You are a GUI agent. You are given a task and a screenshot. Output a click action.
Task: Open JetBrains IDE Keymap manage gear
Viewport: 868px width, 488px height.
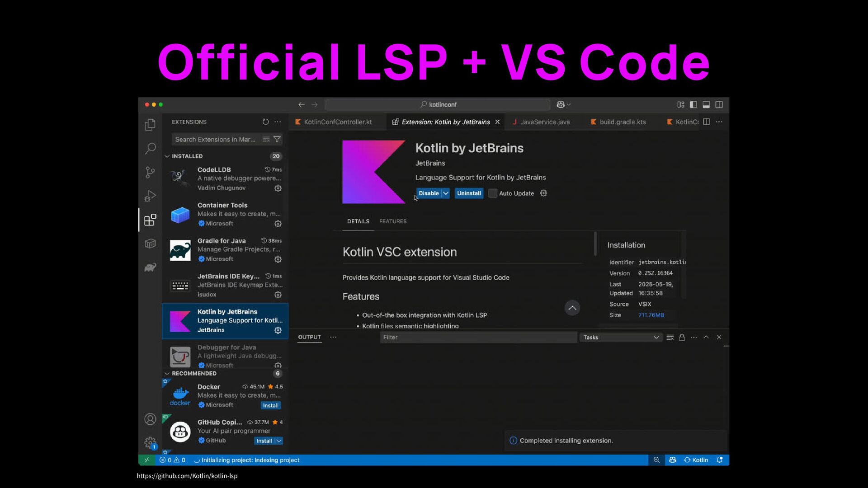[278, 295]
